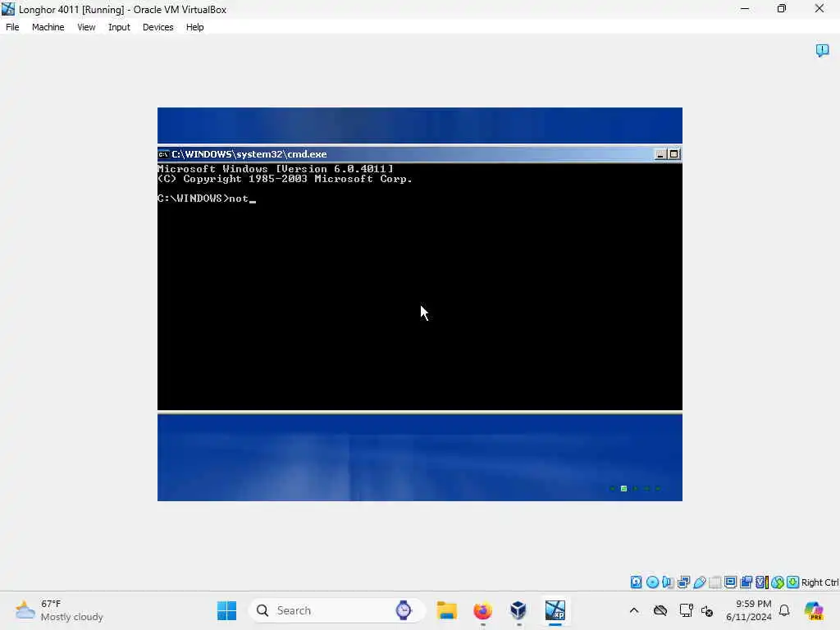Image resolution: width=840 pixels, height=630 pixels.
Task: Close the VirtualBox VM window
Action: point(819,8)
